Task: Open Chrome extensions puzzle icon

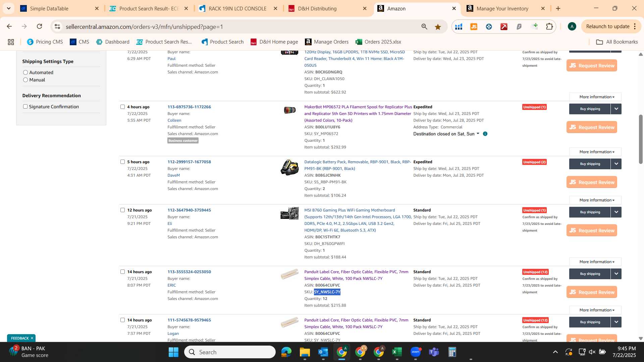Action: [x=549, y=26]
